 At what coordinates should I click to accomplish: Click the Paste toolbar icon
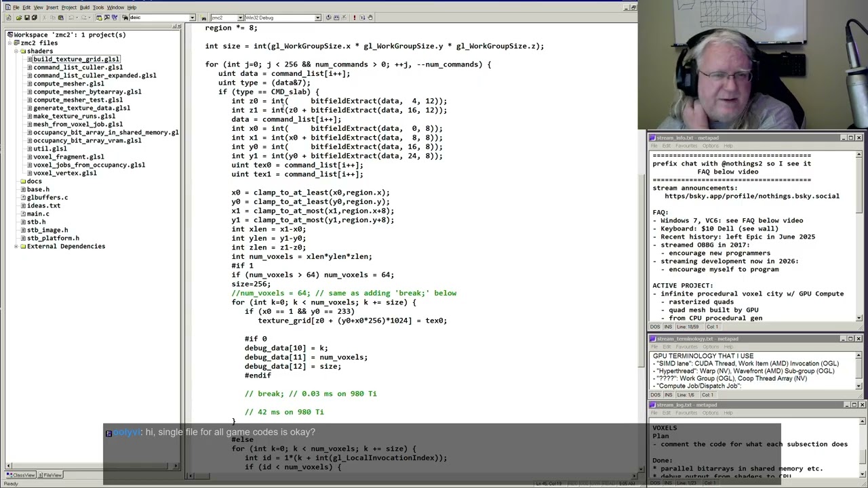point(60,18)
